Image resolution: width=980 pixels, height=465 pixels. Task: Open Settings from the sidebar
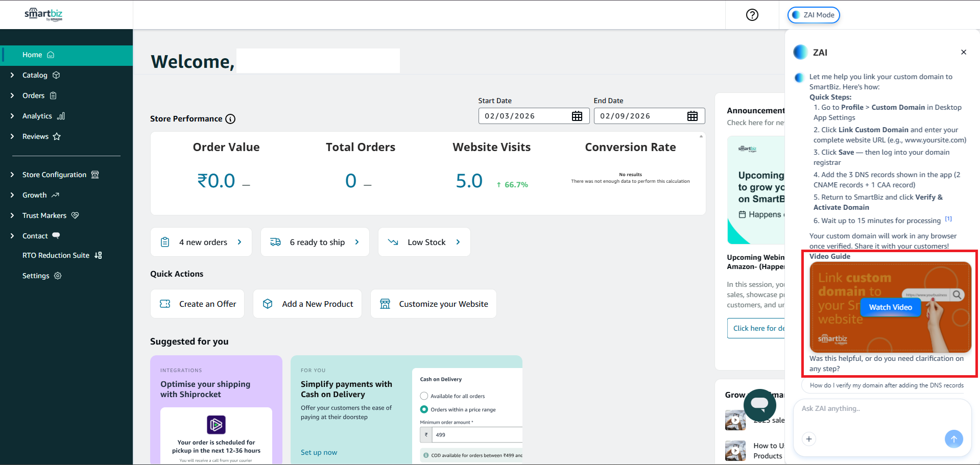(x=36, y=276)
